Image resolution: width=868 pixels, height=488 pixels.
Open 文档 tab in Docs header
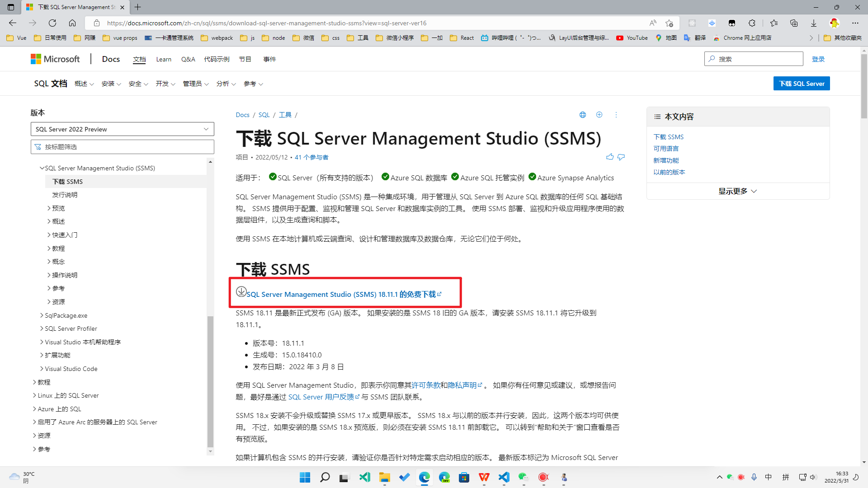click(139, 59)
